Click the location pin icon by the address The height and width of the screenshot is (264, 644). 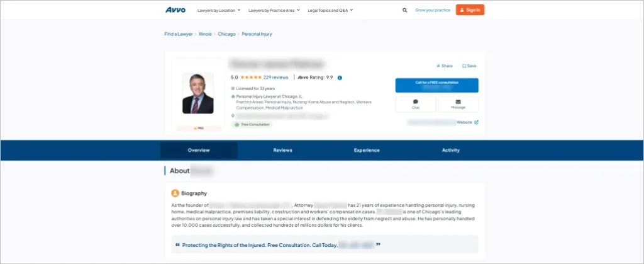pyautogui.click(x=233, y=116)
